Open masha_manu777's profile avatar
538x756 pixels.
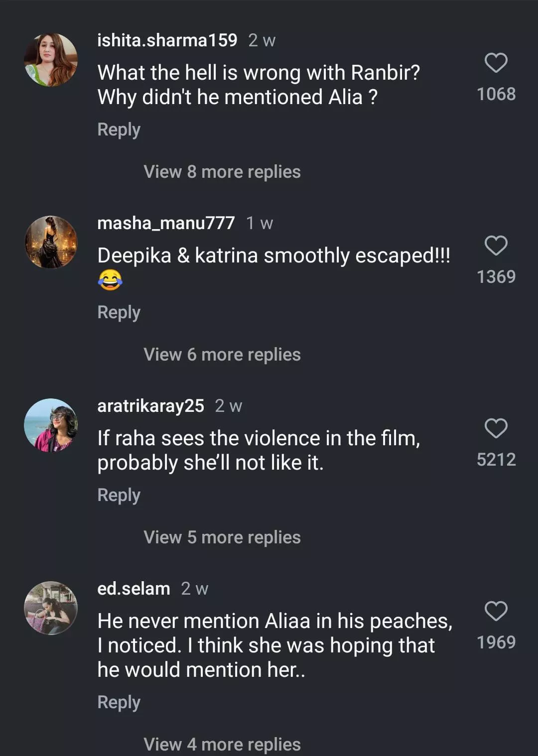[x=51, y=243]
